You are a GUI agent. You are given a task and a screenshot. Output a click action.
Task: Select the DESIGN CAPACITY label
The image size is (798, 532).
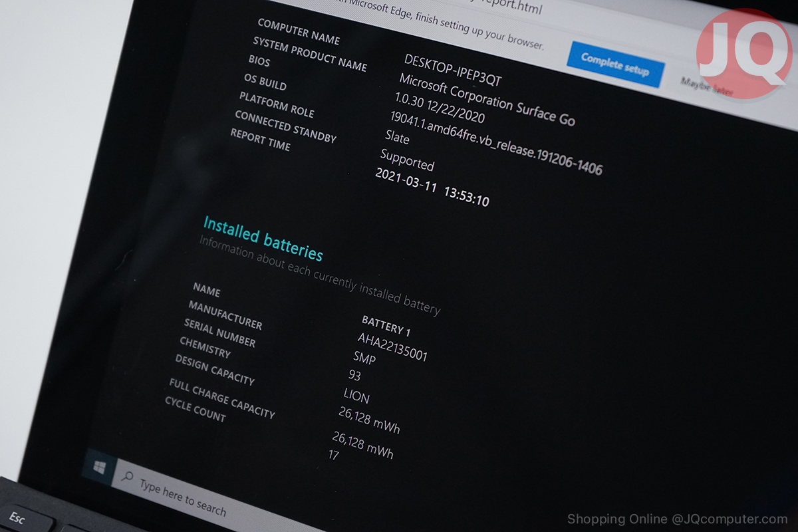[x=214, y=370]
